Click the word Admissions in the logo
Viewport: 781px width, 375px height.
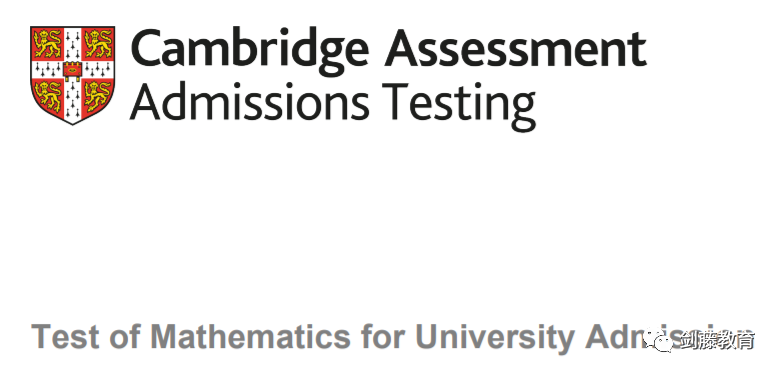click(x=250, y=102)
